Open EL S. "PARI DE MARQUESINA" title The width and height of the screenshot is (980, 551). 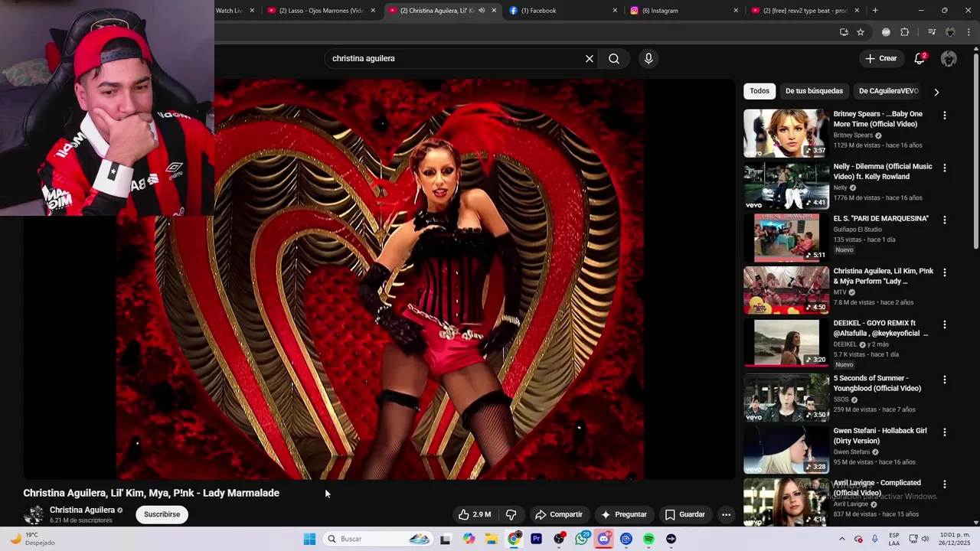[881, 219]
